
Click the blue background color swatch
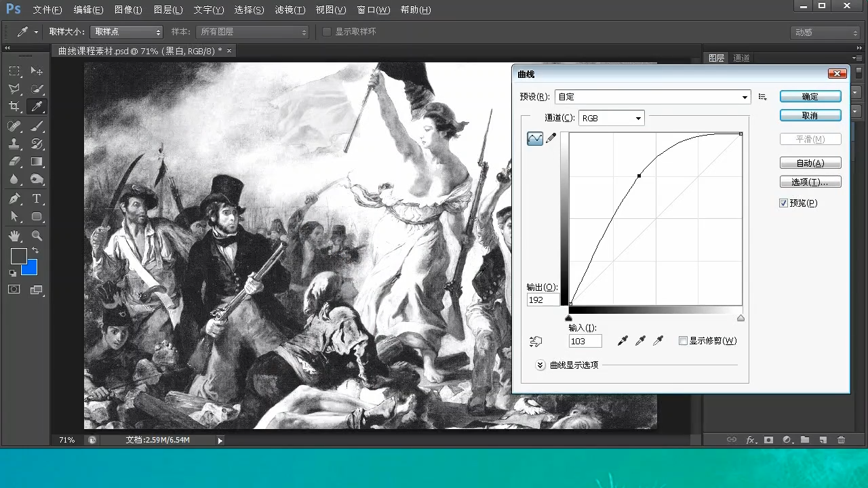[x=32, y=269]
